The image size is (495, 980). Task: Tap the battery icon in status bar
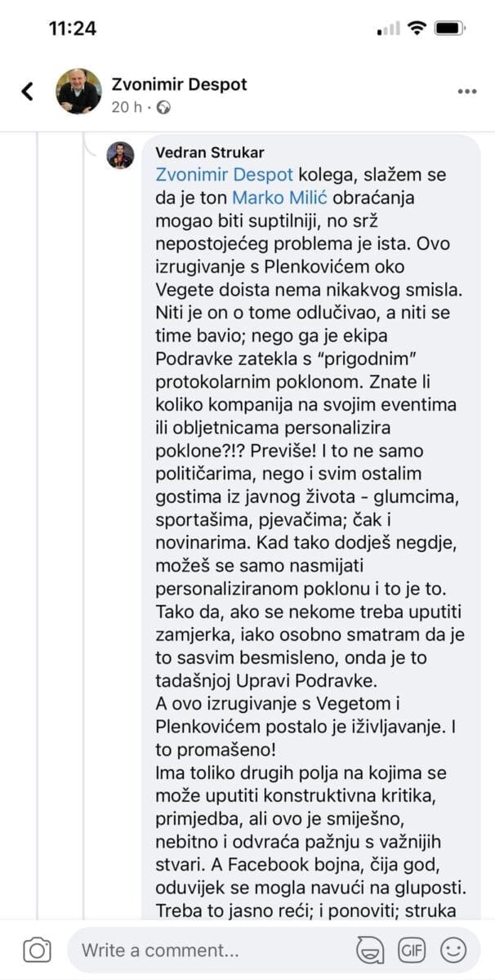(449, 28)
